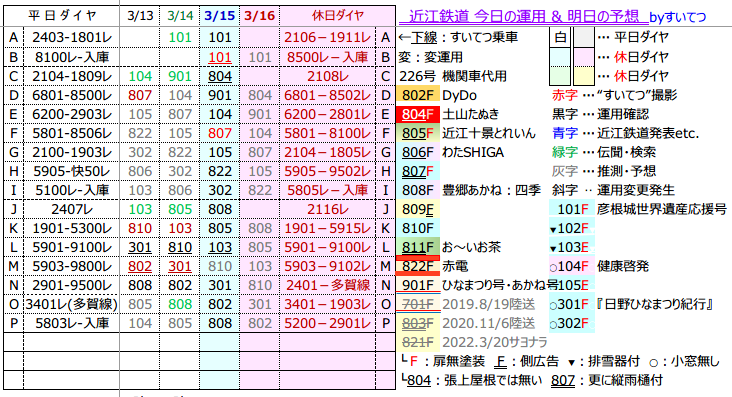Click the 807：更に縦雨樋付 footnote
The image size is (732, 397).
606,380
